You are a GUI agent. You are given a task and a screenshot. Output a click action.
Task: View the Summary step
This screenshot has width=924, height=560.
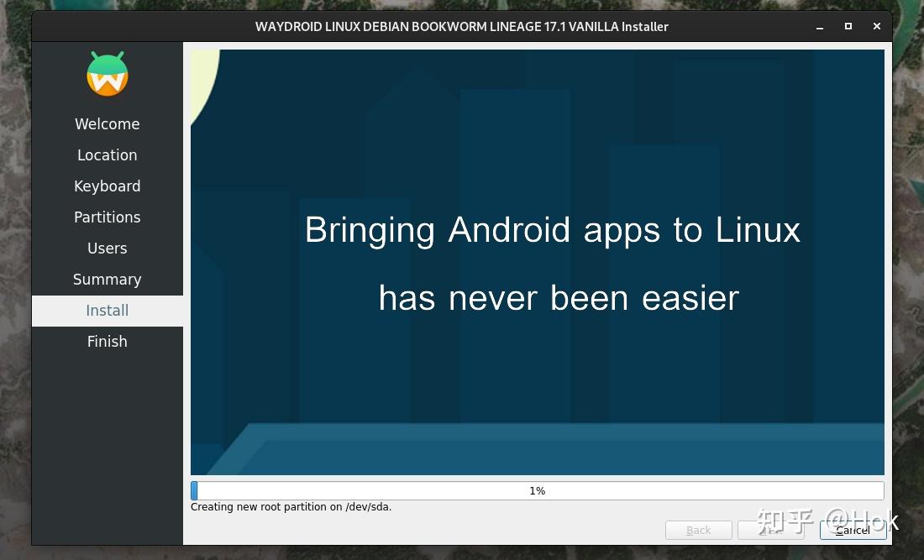107,279
